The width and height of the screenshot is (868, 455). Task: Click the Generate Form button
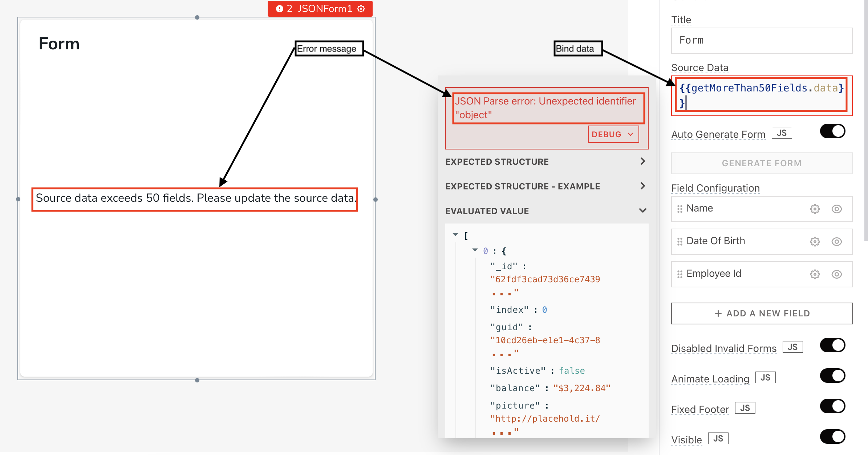coord(762,163)
